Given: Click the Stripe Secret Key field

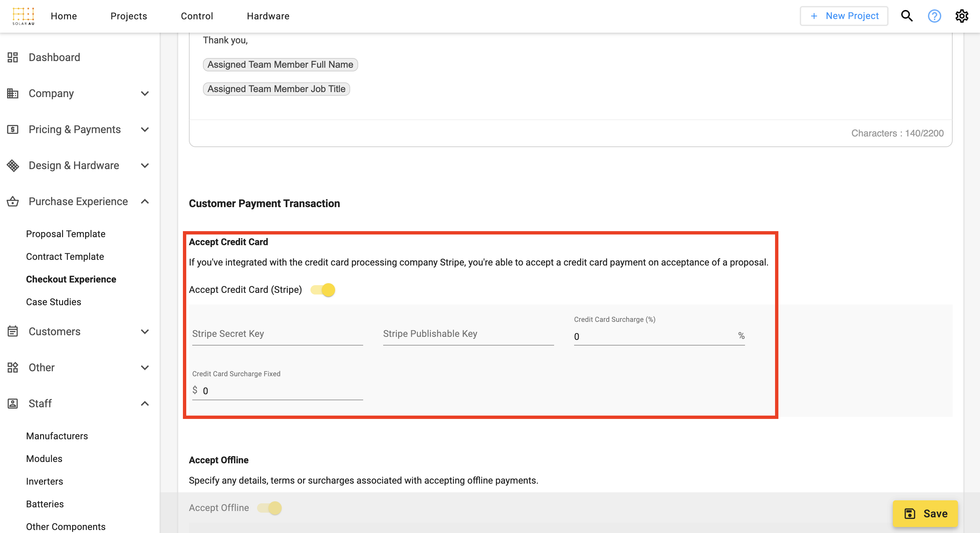Looking at the screenshot, I should 278,334.
